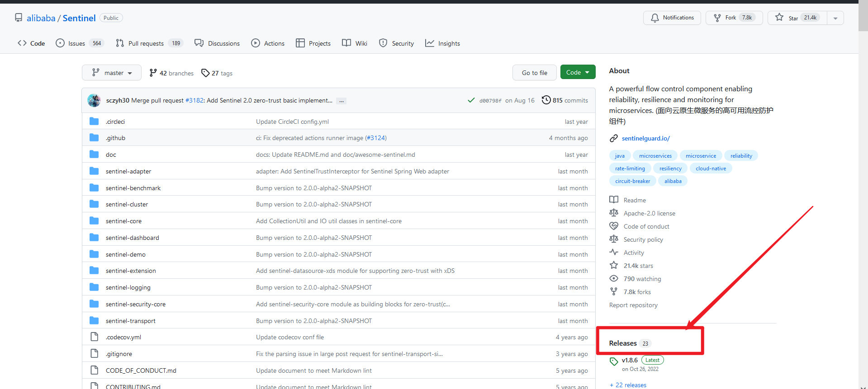Open commit hash d00798f
Image resolution: width=868 pixels, height=389 pixels.
[490, 101]
